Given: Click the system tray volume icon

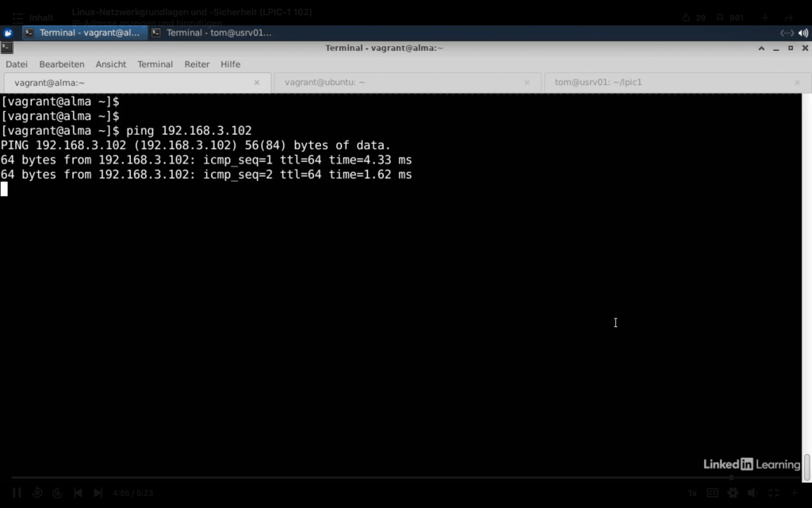Looking at the screenshot, I should pos(803,33).
